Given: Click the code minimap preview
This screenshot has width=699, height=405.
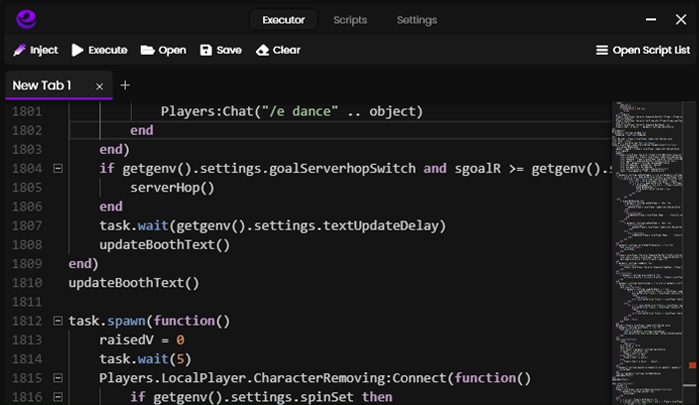Looking at the screenshot, I should coord(650,250).
